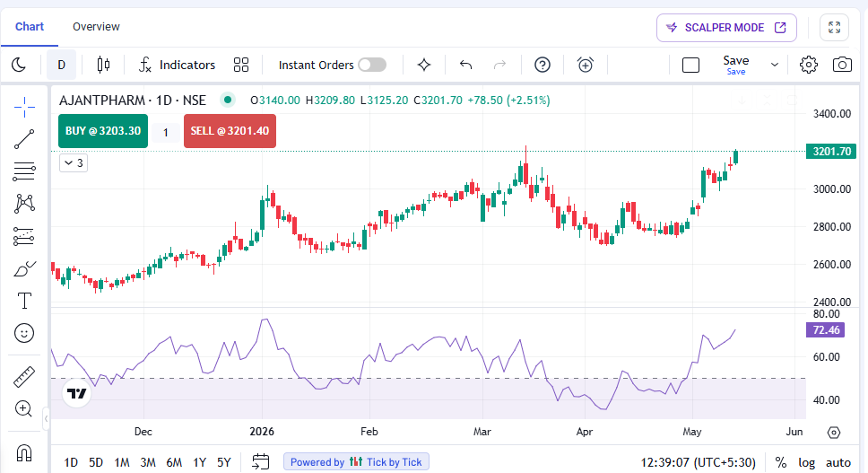The image size is (868, 473).
Task: Click the green market status dot
Action: (227, 101)
